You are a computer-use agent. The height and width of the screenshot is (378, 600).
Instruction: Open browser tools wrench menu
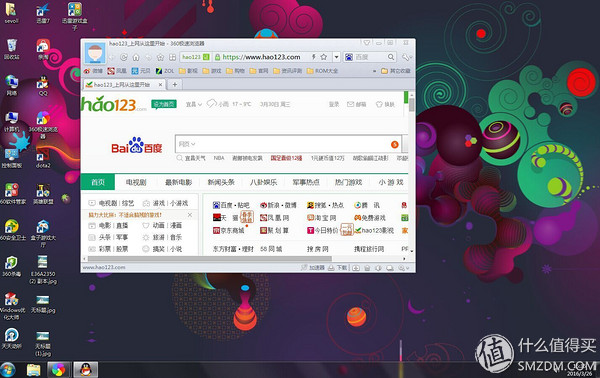click(406, 57)
